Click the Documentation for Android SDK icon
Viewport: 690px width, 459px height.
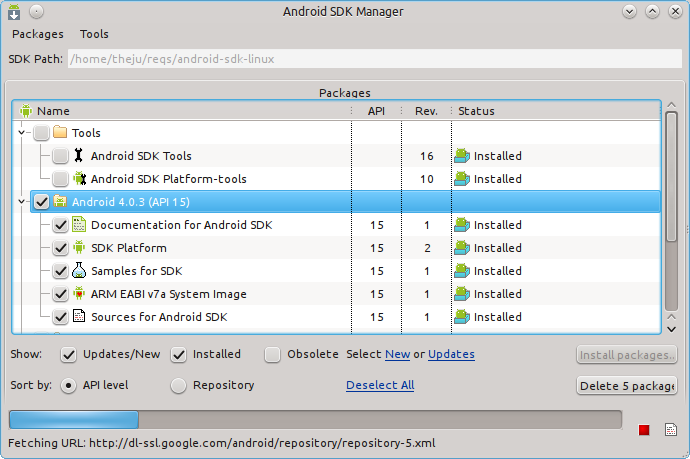point(79,224)
